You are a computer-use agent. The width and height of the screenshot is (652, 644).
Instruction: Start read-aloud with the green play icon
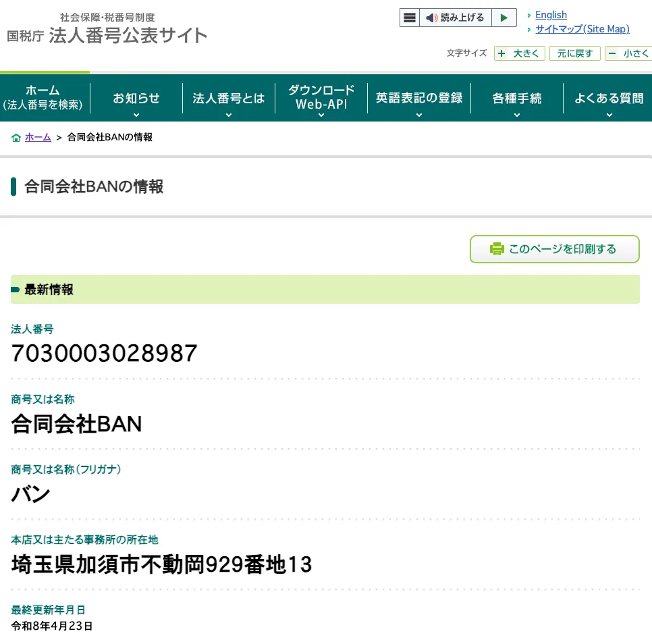504,18
